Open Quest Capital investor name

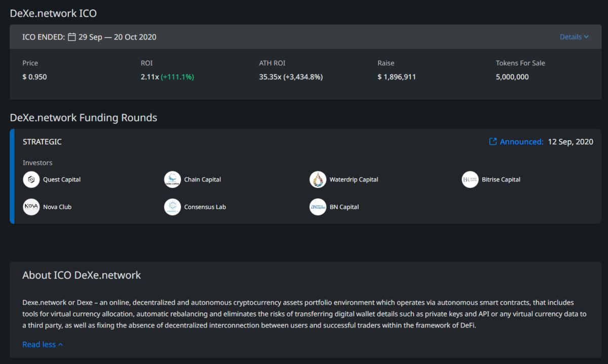pos(62,180)
